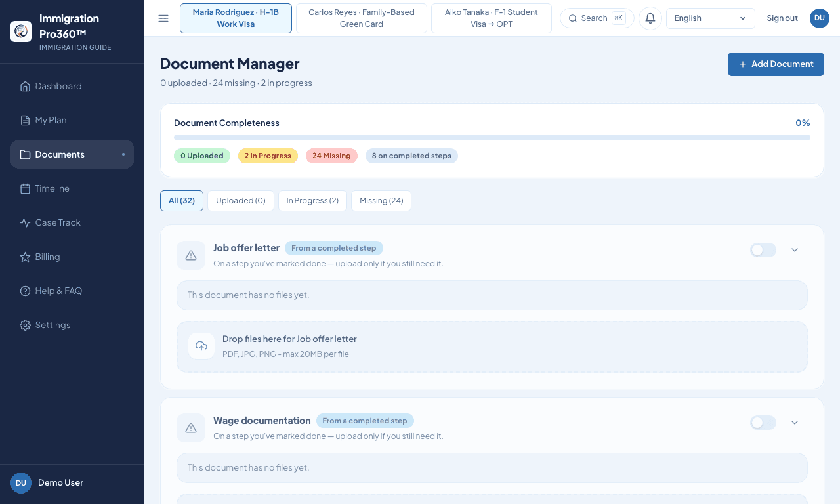
Task: Toggle the Job offer letter switch
Action: 763,250
